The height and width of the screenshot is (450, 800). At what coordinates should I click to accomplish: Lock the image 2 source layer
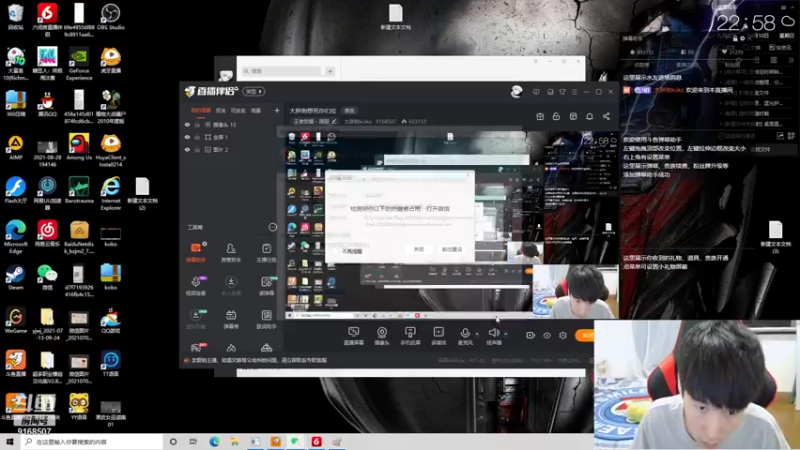(x=197, y=149)
